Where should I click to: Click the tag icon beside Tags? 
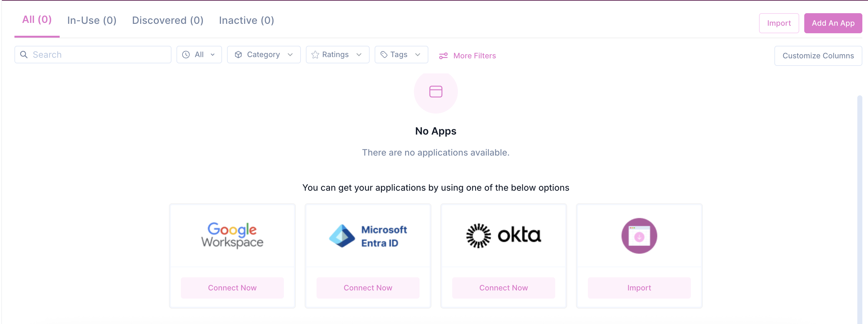[x=384, y=55]
